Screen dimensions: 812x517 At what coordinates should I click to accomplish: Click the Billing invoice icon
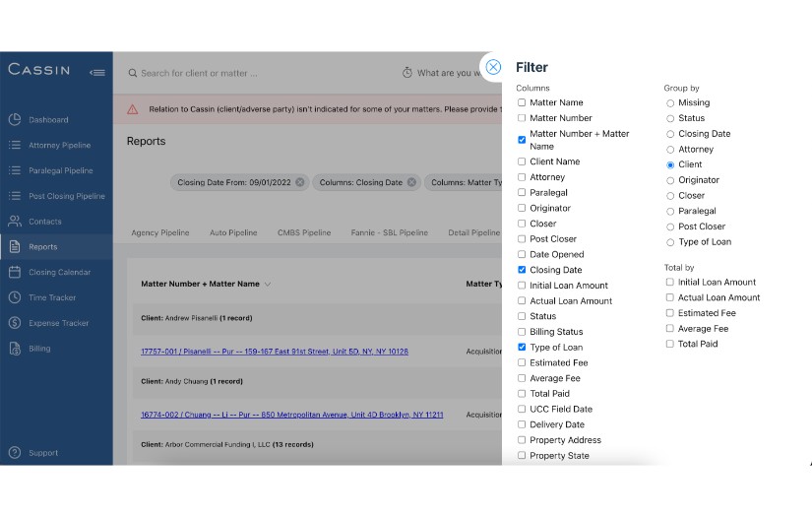(x=15, y=349)
